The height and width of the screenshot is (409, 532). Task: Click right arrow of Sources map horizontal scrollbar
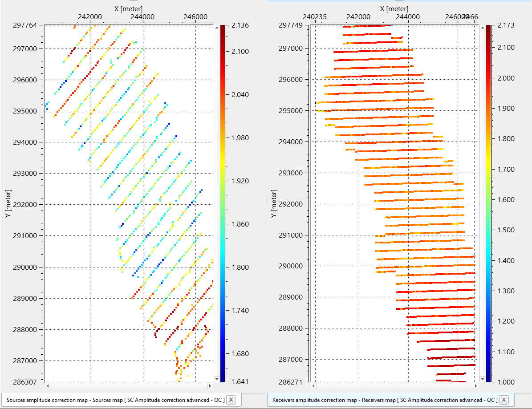(210, 385)
